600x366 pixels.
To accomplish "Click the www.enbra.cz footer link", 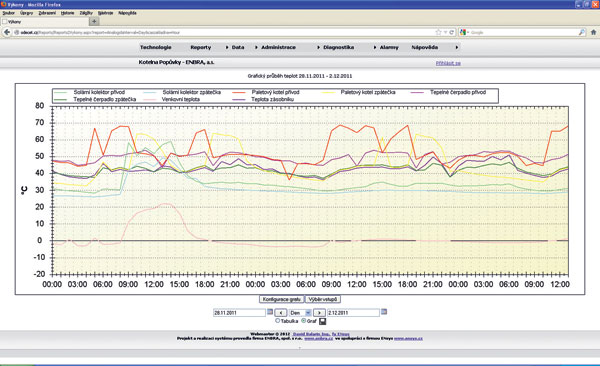I will pos(318,338).
